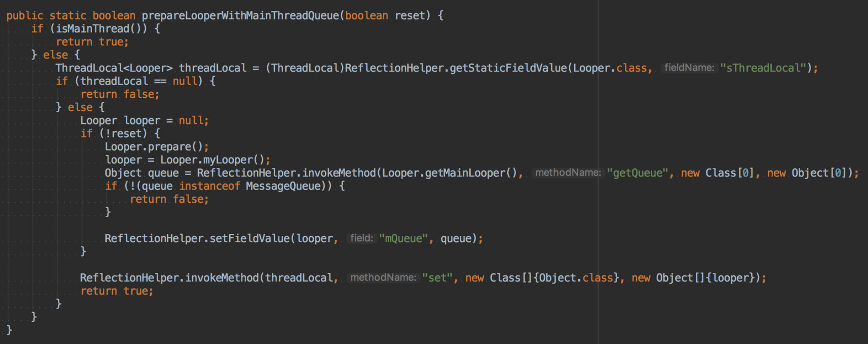868x344 pixels.
Task: Click the Looper.prepare() statement
Action: pyautogui.click(x=157, y=147)
